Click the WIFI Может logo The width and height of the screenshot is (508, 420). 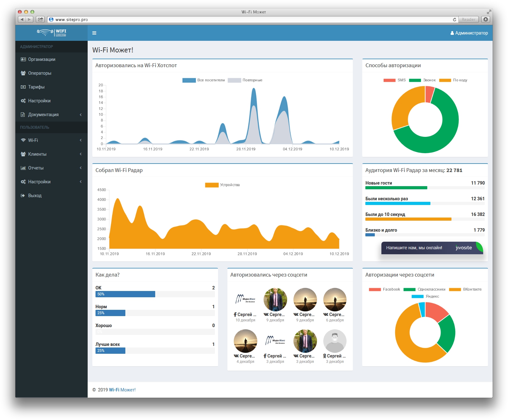(52, 33)
